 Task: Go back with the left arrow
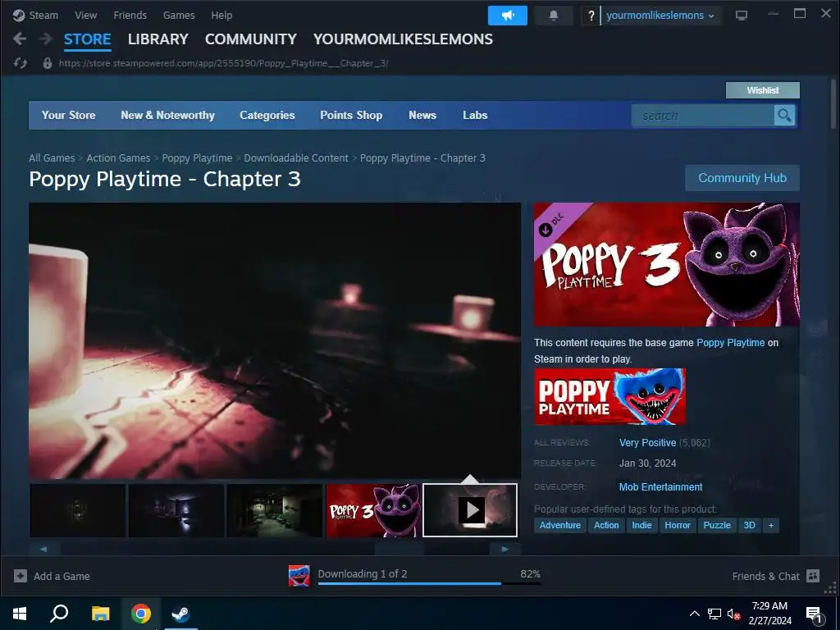tap(20, 39)
